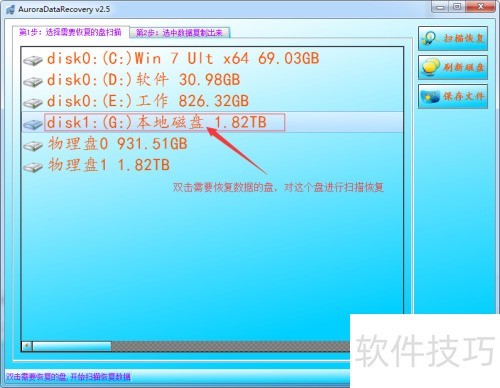Select disk1 (G:) 本地磁盘 1.82TB entry
This screenshot has height=388, width=500.
pos(165,122)
